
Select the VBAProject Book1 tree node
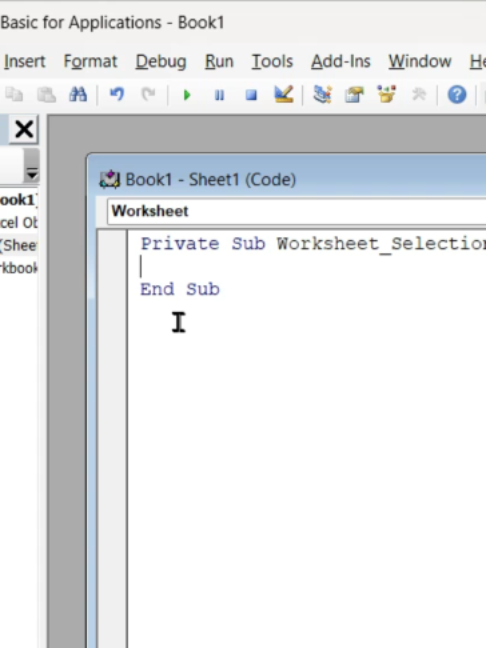[19, 200]
